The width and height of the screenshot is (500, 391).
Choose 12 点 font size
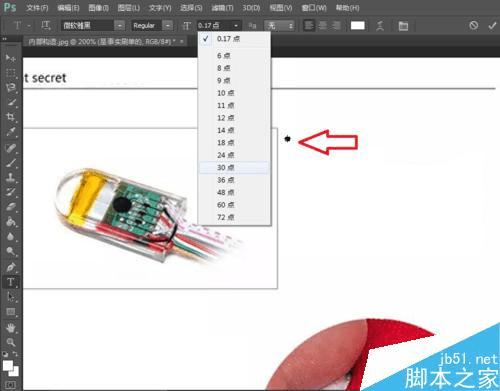tap(234, 118)
